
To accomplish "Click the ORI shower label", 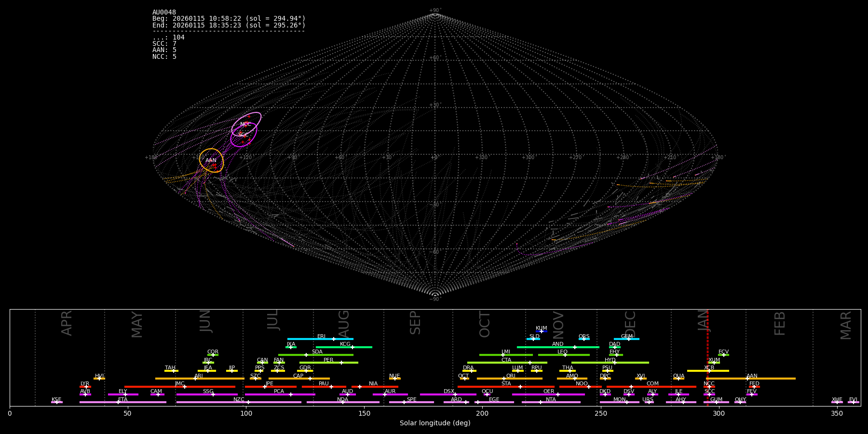I will pos(511,376).
